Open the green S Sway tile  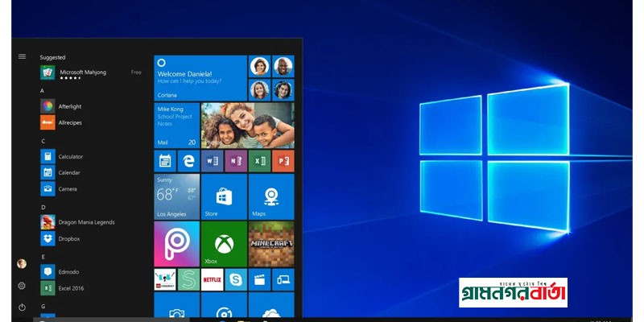[x=188, y=279]
